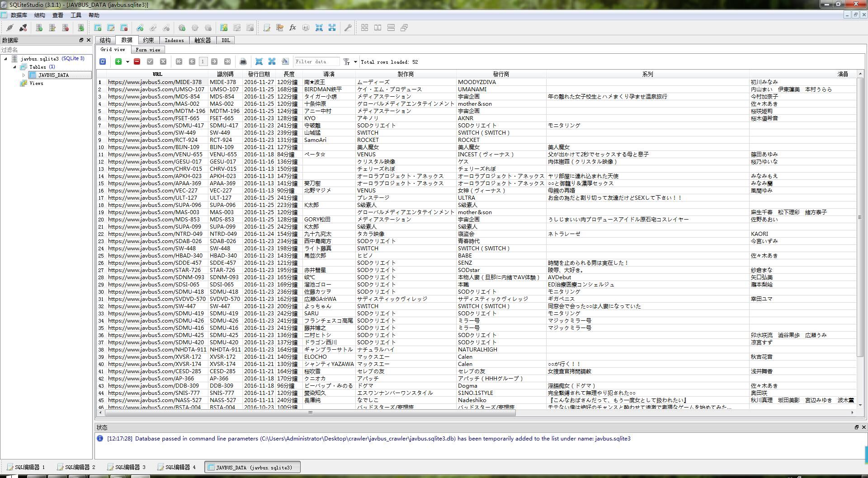The image size is (868, 478).
Task: Click the connect to database icon
Action: tap(9, 28)
